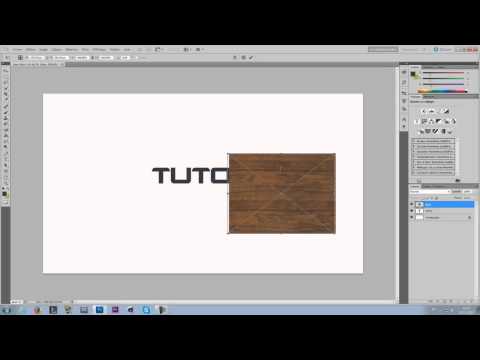Image resolution: width=480 pixels, height=360 pixels.
Task: Open Firefox from the Windows taskbar
Action: click(37, 310)
